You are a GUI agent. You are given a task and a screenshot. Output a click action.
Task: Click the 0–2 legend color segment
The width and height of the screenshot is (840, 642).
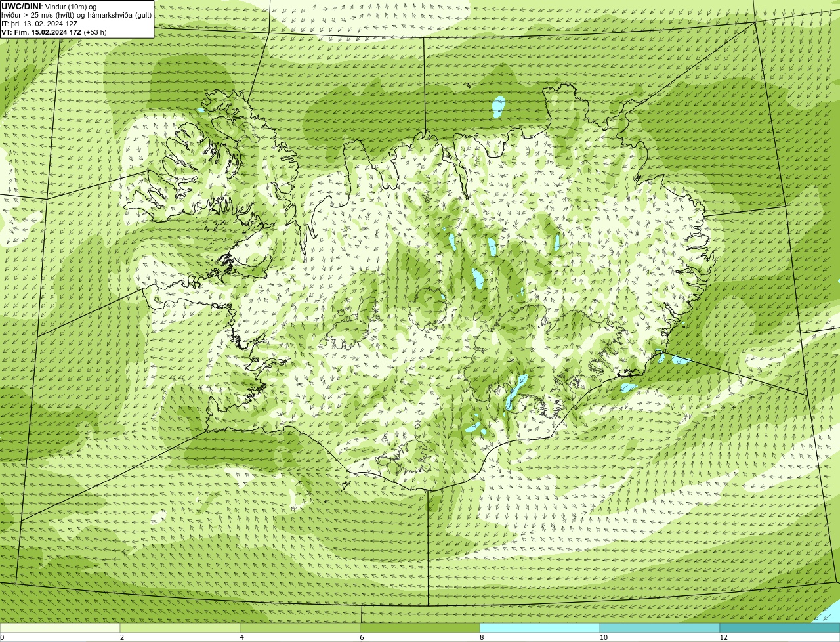coord(60,628)
